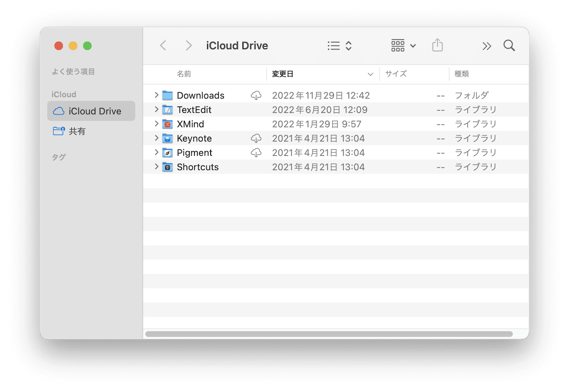Image resolution: width=569 pixels, height=392 pixels.
Task: Click date 2022年1月29日 9:57
Action: tap(317, 124)
